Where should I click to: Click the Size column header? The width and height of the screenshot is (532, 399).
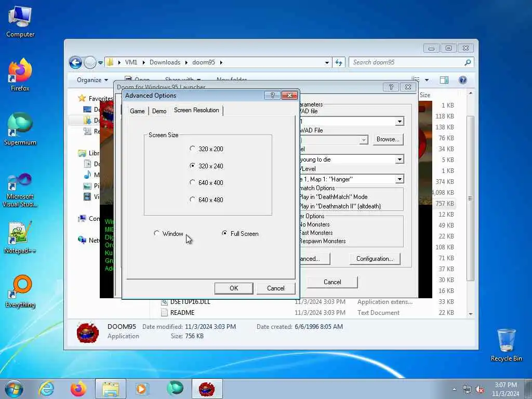(x=425, y=95)
